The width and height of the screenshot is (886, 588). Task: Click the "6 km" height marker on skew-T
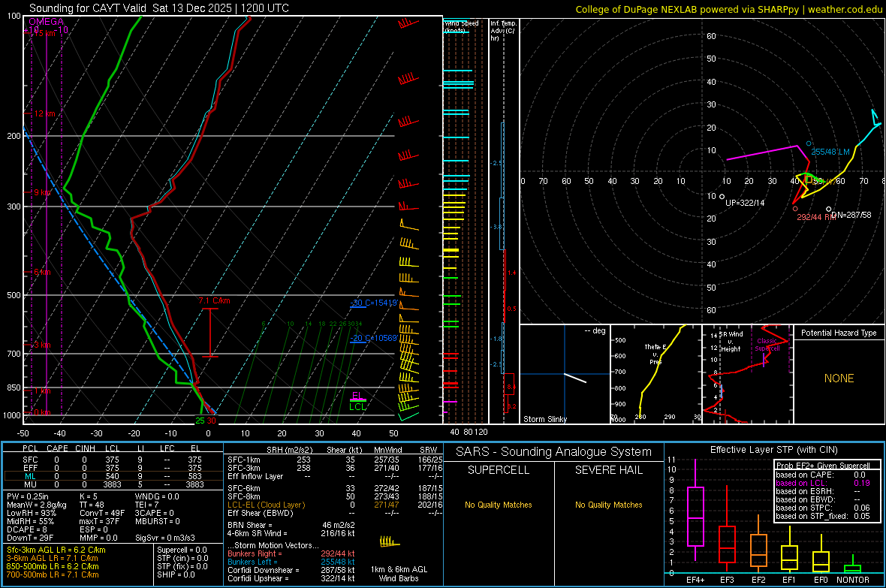(42, 272)
